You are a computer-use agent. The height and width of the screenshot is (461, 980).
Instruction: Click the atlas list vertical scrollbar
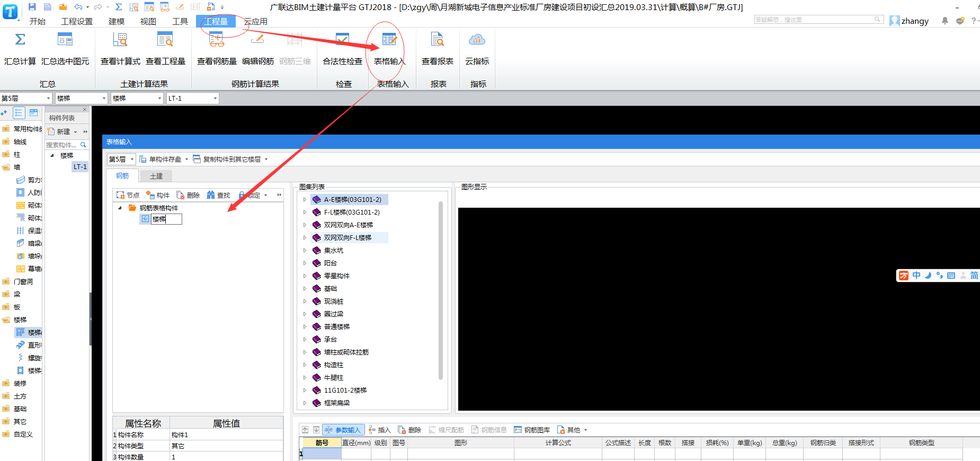click(x=441, y=290)
